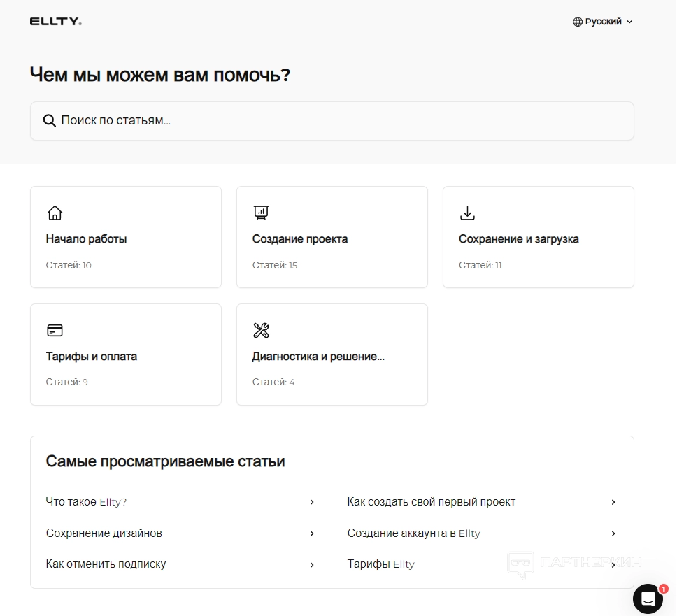Click the tools icon for Диагностика и решение

[261, 330]
